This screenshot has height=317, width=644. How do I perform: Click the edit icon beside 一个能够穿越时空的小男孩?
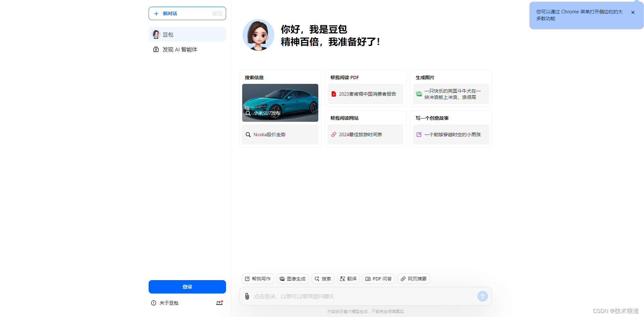click(x=419, y=135)
